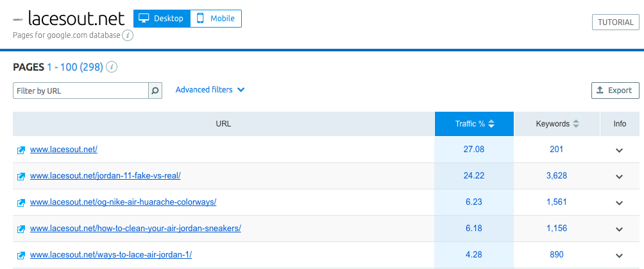Click external link icon for how-to-clean-your-air-jordan-sneakers

point(21,229)
